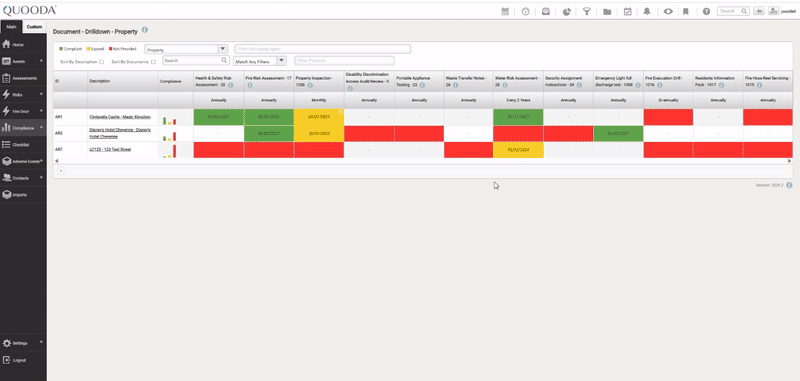
Task: Click the collapse sidebar button beside top search
Action: point(759,11)
